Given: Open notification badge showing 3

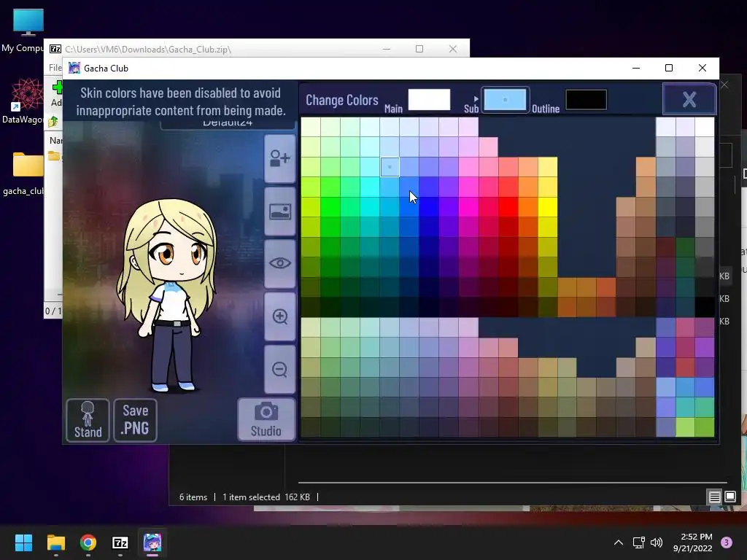Looking at the screenshot, I should [x=727, y=542].
